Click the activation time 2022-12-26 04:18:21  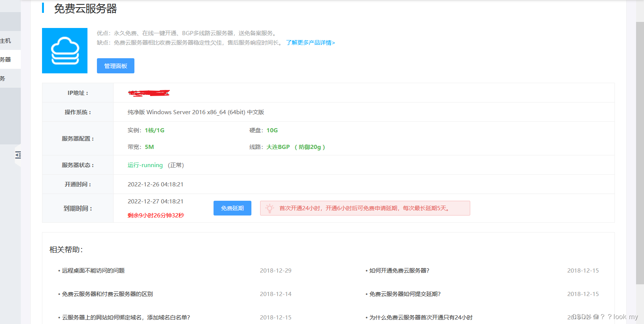point(156,184)
